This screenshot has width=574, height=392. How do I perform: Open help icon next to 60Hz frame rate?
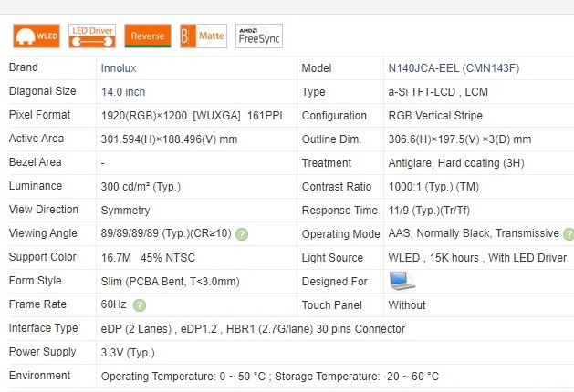[139, 305]
